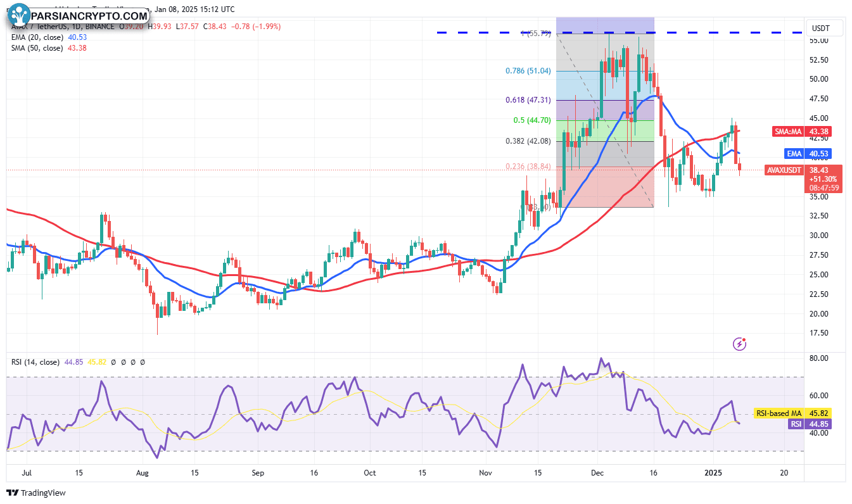This screenshot has width=852, height=504.
Task: Select the 0.618 (47.31) Fibonacci level label
Action: (528, 100)
